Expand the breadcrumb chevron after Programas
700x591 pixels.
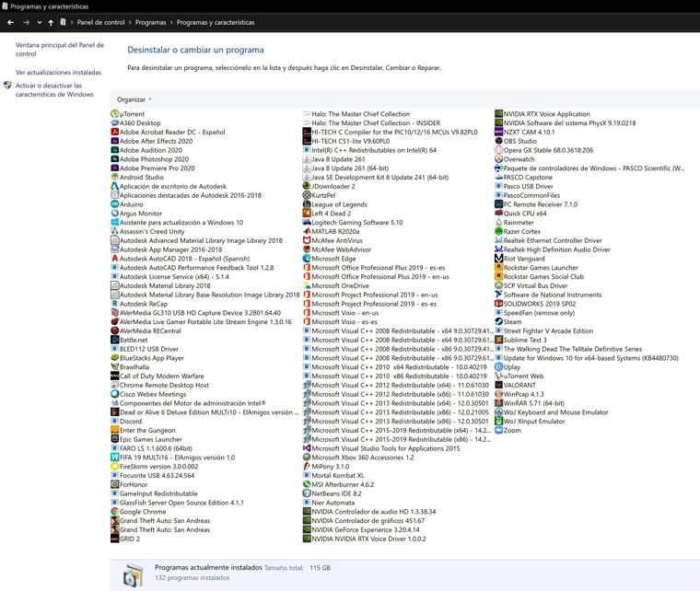171,22
